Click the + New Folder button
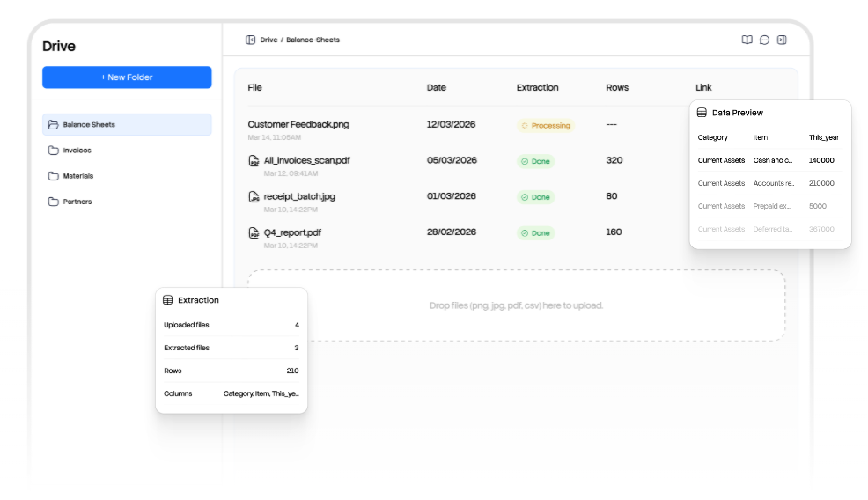868x500 pixels. pos(127,77)
